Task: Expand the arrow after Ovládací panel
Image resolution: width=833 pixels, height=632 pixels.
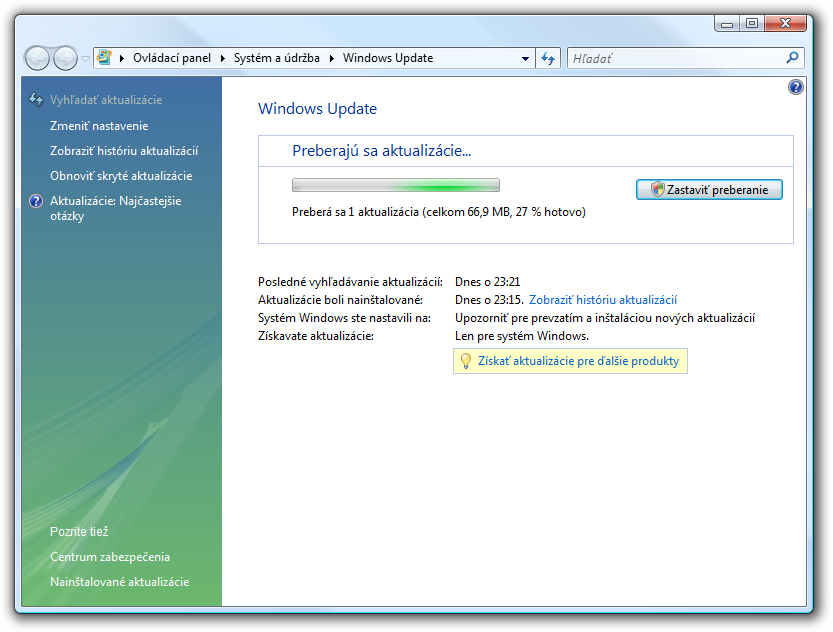Action: click(x=223, y=58)
